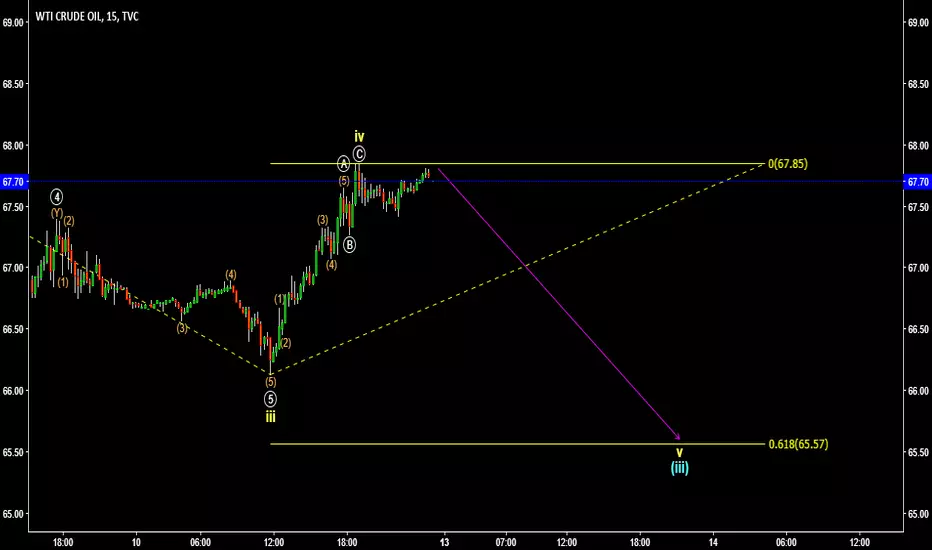Select the 0.618(65.57) Fibonacci level label

(798, 444)
